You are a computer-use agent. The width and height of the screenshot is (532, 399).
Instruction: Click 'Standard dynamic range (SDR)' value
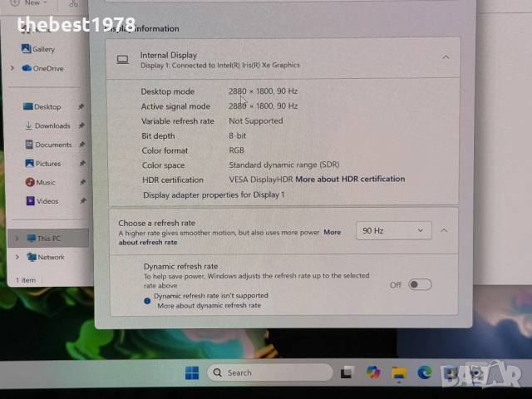(x=284, y=165)
